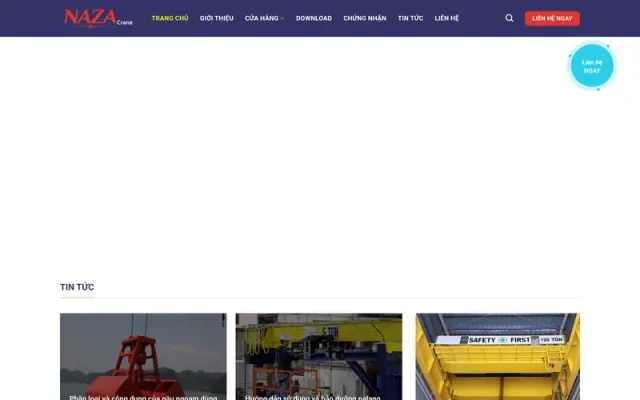This screenshot has height=400, width=640.
Task: Open the worker hoist maintenance news thumbnail
Action: (x=318, y=356)
